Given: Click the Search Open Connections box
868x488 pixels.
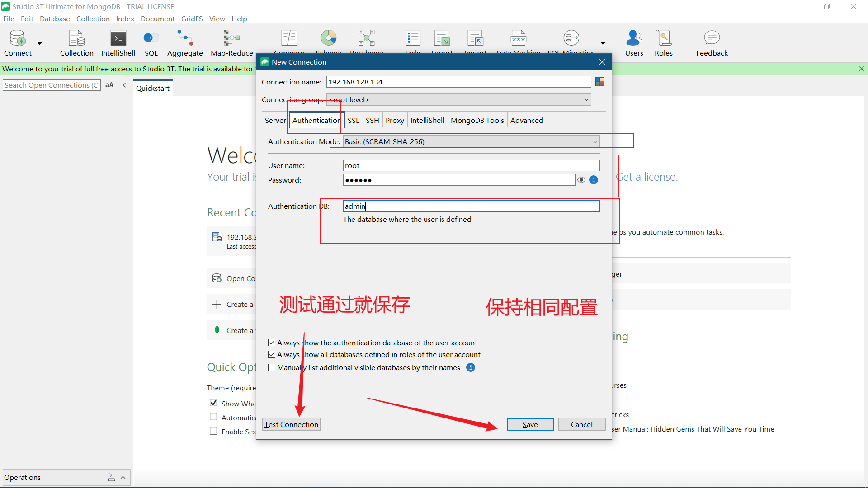Looking at the screenshot, I should coord(52,85).
